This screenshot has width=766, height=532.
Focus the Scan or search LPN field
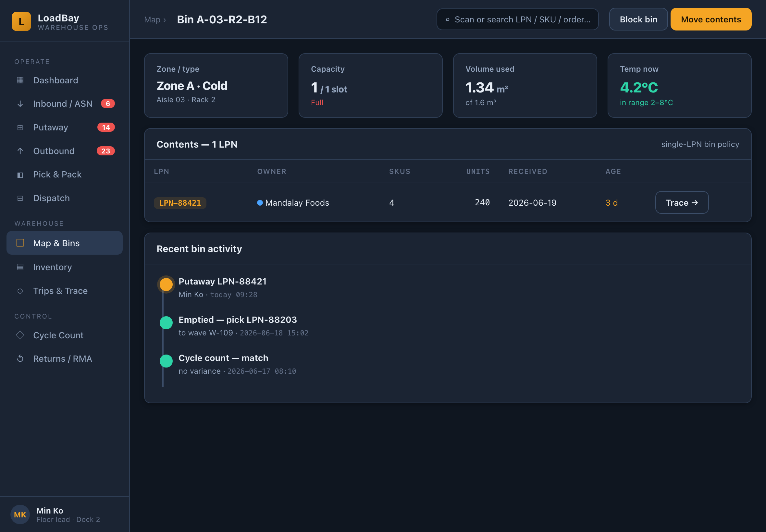point(518,19)
